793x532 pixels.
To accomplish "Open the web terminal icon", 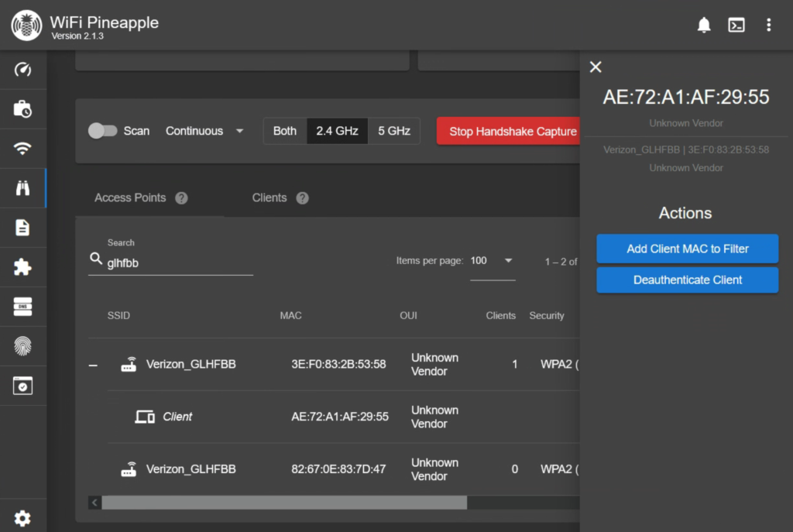I will (736, 25).
